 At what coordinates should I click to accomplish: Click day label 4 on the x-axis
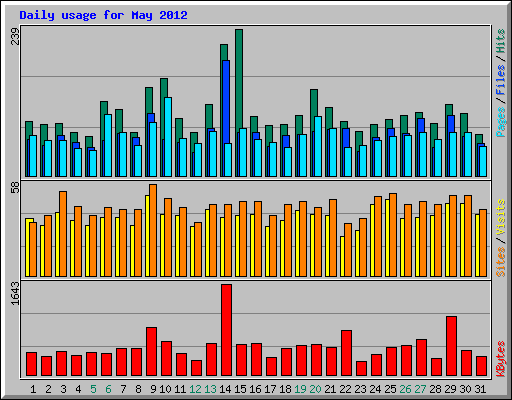pyautogui.click(x=78, y=389)
